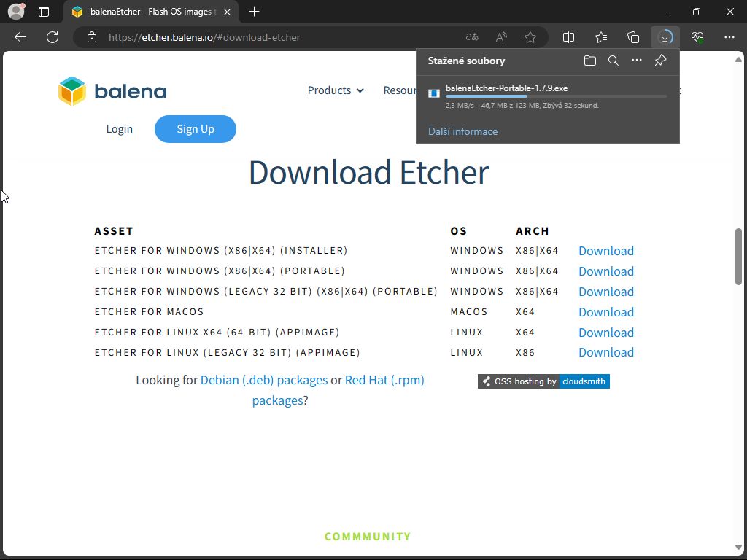Open browser Collections icon

(633, 37)
